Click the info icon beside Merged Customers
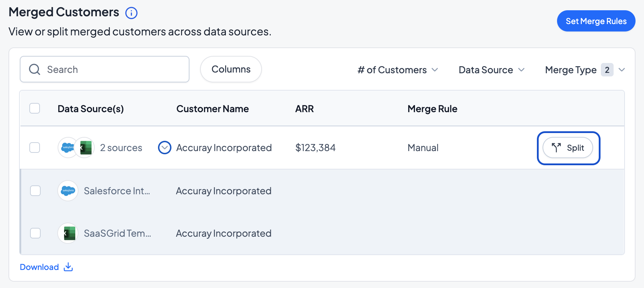Viewport: 644px width, 288px height. [x=131, y=13]
